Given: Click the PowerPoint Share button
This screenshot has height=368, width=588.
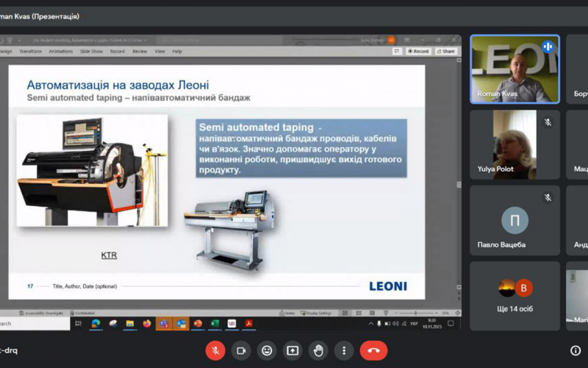Looking at the screenshot, I should (446, 52).
